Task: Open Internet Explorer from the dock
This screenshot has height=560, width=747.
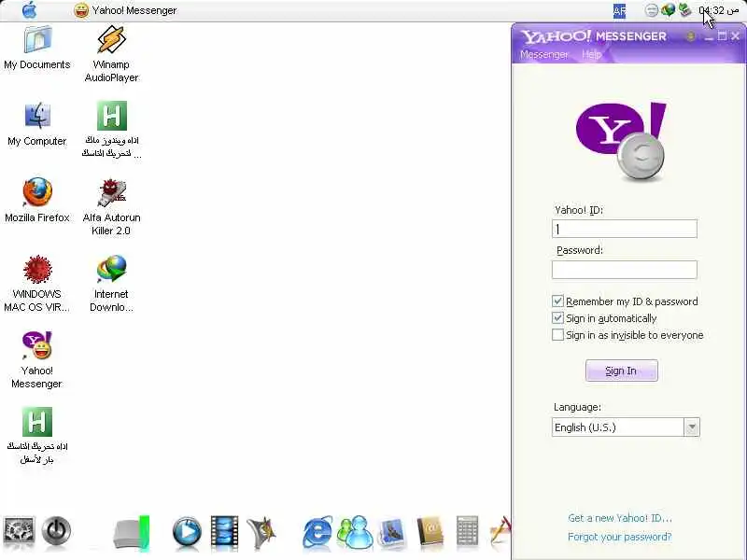Action: pos(317,531)
